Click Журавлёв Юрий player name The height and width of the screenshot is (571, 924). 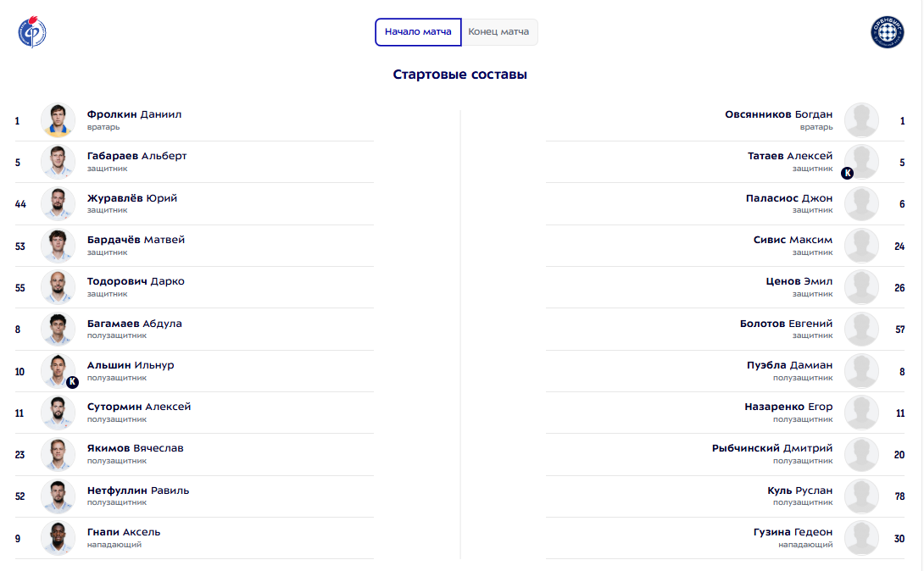[x=132, y=198]
